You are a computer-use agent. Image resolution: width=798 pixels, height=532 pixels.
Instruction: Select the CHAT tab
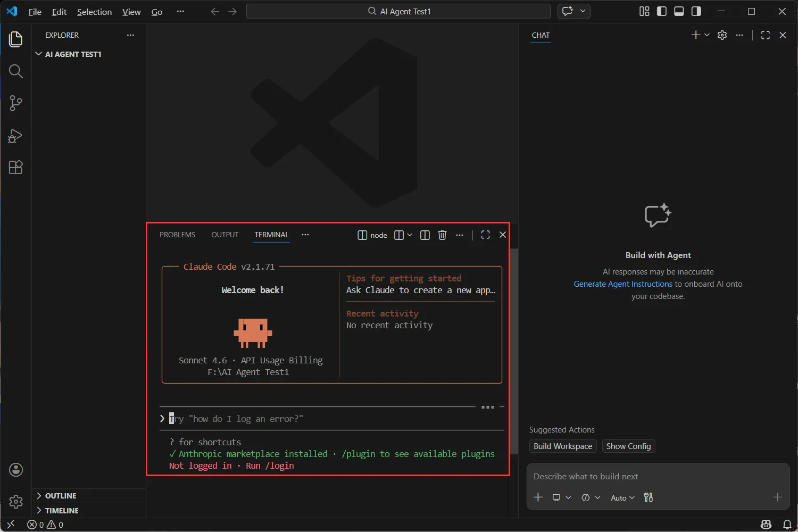pos(541,35)
